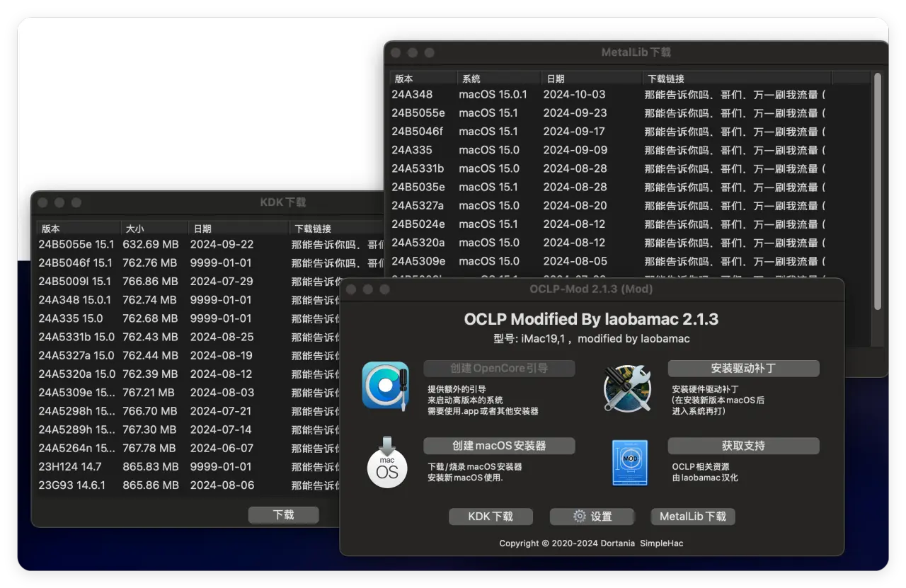
Task: Select MetalLib row 24A5331b
Action: point(631,168)
